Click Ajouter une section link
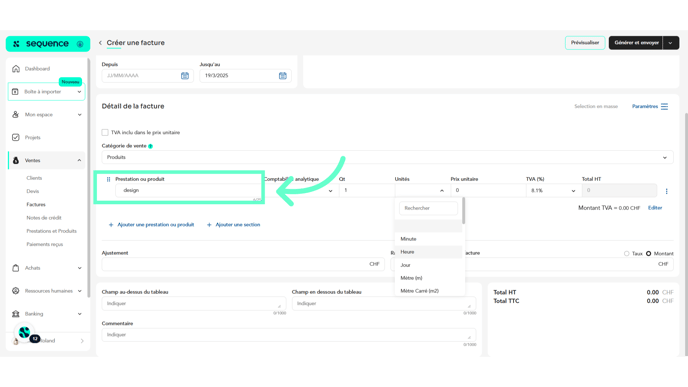Screen dimensions: 688x387 click(x=238, y=225)
